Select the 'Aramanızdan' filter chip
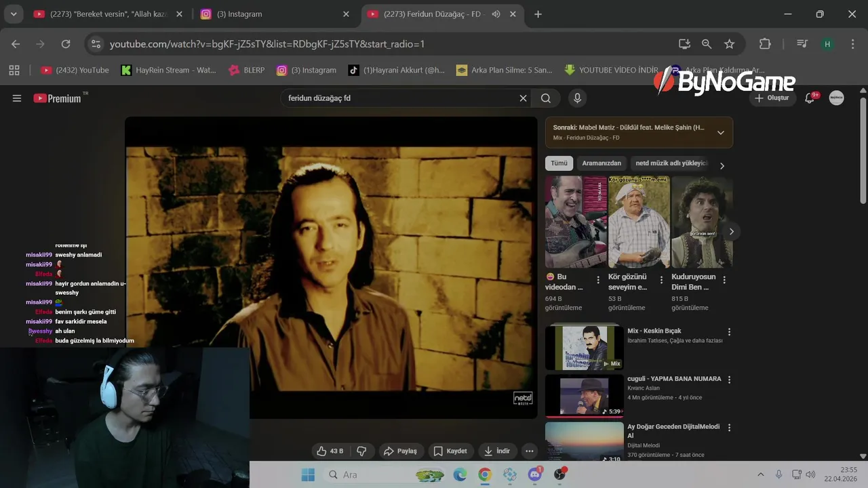The width and height of the screenshot is (868, 488). [601, 163]
